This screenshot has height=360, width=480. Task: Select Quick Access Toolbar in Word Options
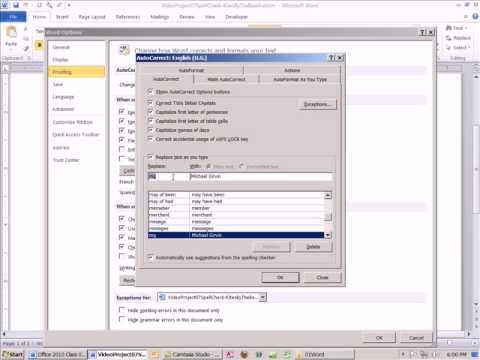[x=76, y=135]
